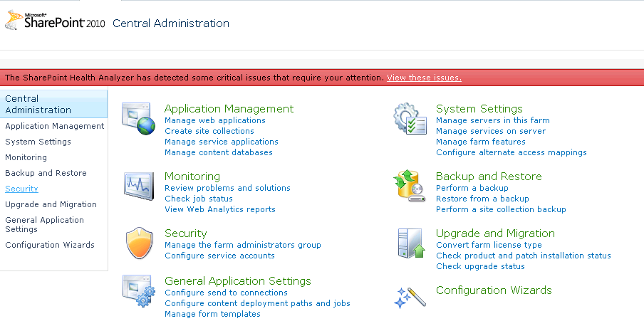Image resolution: width=644 pixels, height=331 pixels.
Task: Select Application Management in left sidebar
Action: pos(55,126)
